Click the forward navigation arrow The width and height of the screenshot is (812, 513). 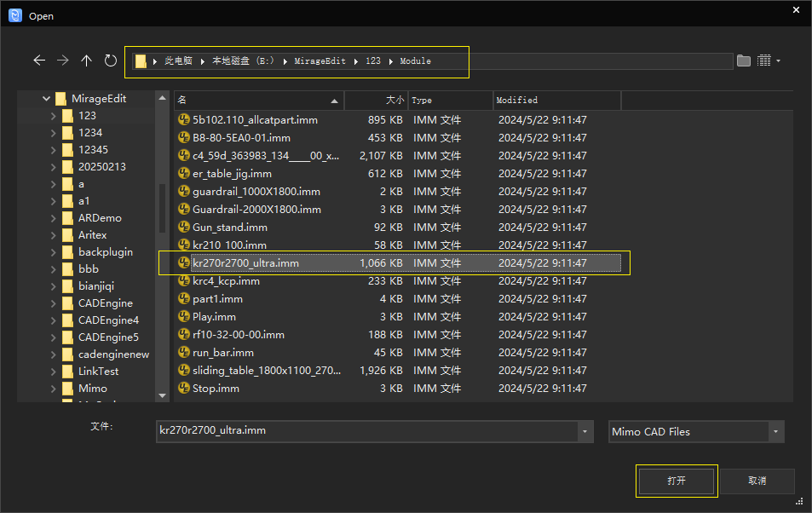coord(62,61)
